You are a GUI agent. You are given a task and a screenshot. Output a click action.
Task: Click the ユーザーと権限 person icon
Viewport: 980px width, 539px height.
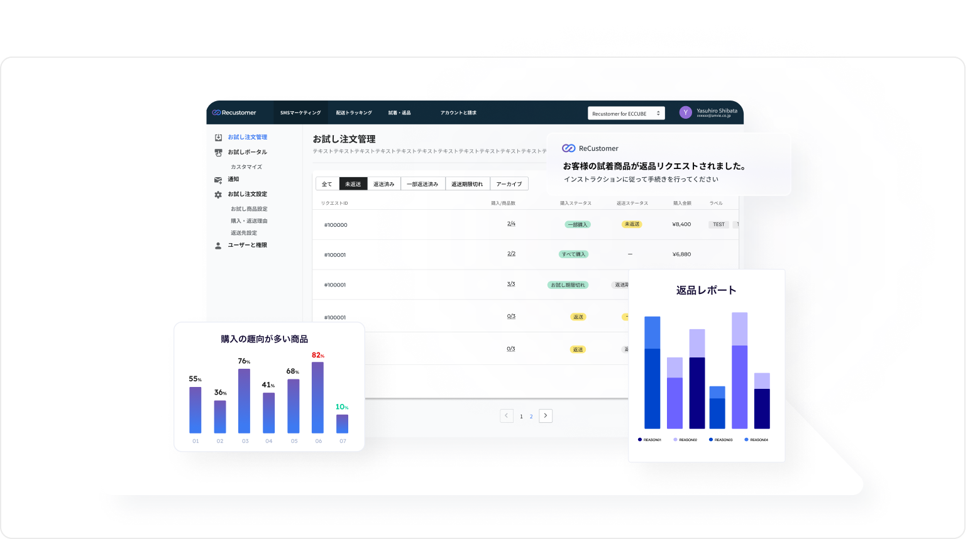tap(218, 246)
